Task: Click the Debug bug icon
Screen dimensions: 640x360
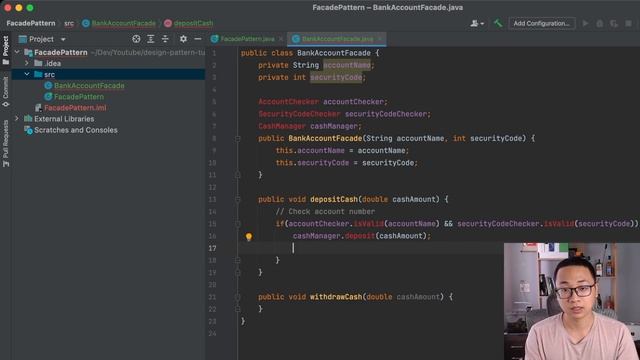Action: pyautogui.click(x=600, y=23)
